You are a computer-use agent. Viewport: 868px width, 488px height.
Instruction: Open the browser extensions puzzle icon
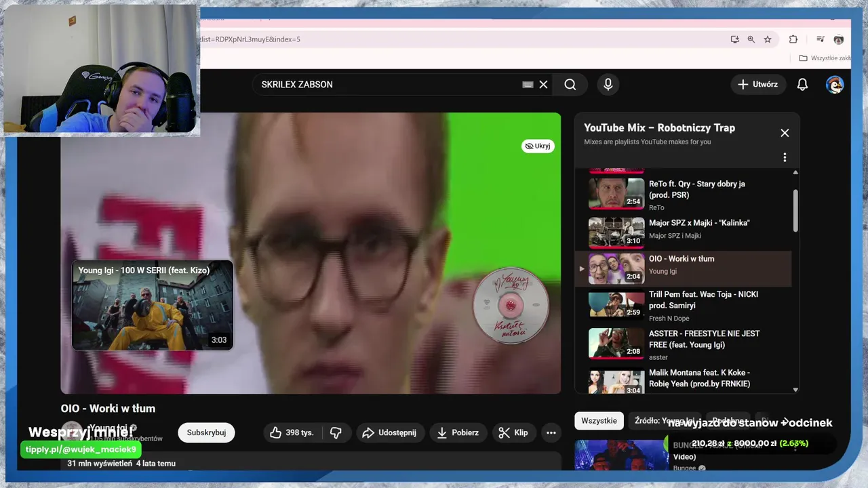pyautogui.click(x=793, y=39)
